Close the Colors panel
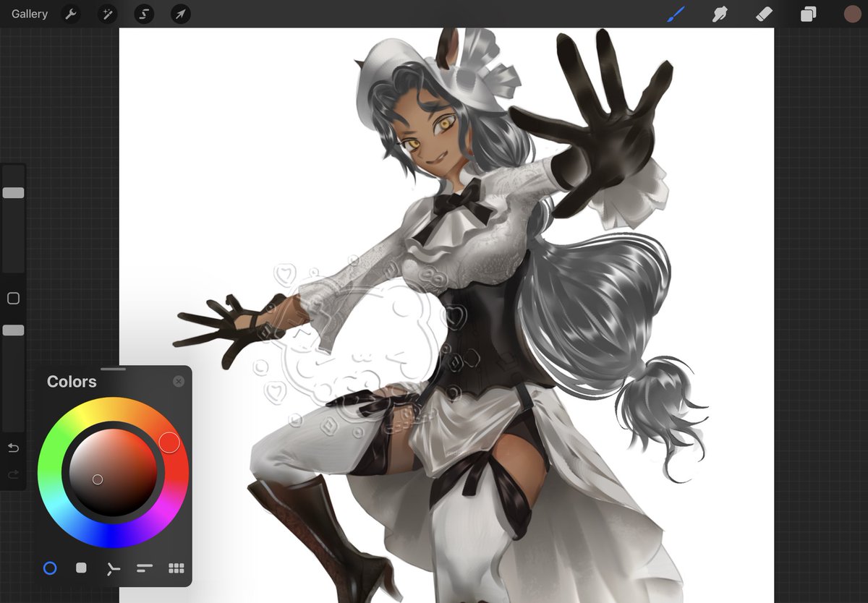Viewport: 868px width, 603px height. (179, 381)
